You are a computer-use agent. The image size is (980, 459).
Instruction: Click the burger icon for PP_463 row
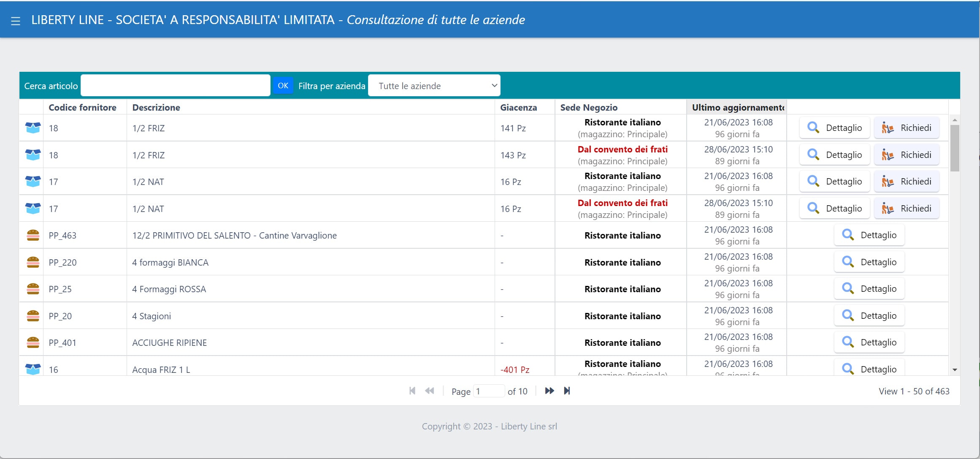point(33,235)
